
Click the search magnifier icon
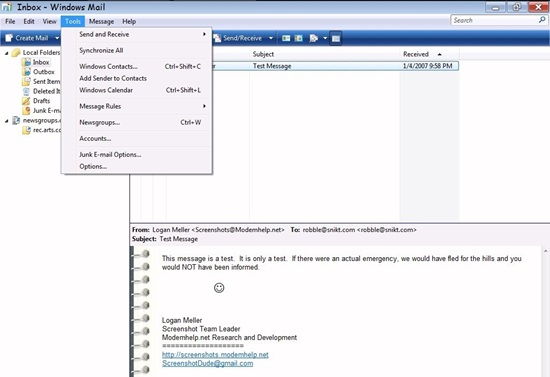pos(542,20)
